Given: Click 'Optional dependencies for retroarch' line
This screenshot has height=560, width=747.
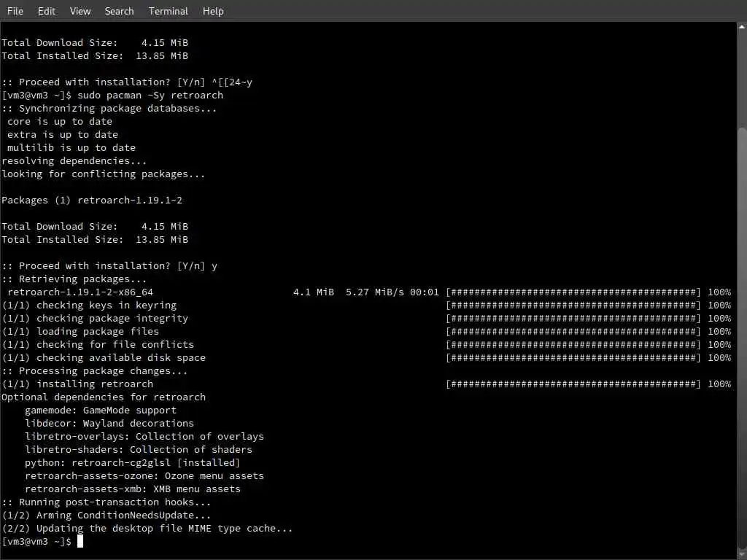Looking at the screenshot, I should (104, 397).
